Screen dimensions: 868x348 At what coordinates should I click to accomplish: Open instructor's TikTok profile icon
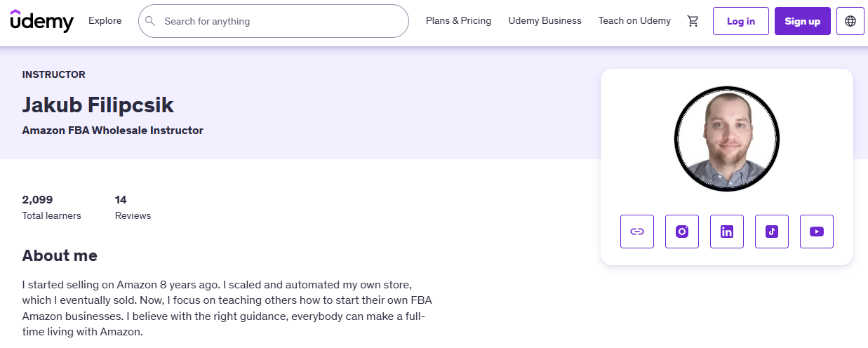[x=772, y=232]
